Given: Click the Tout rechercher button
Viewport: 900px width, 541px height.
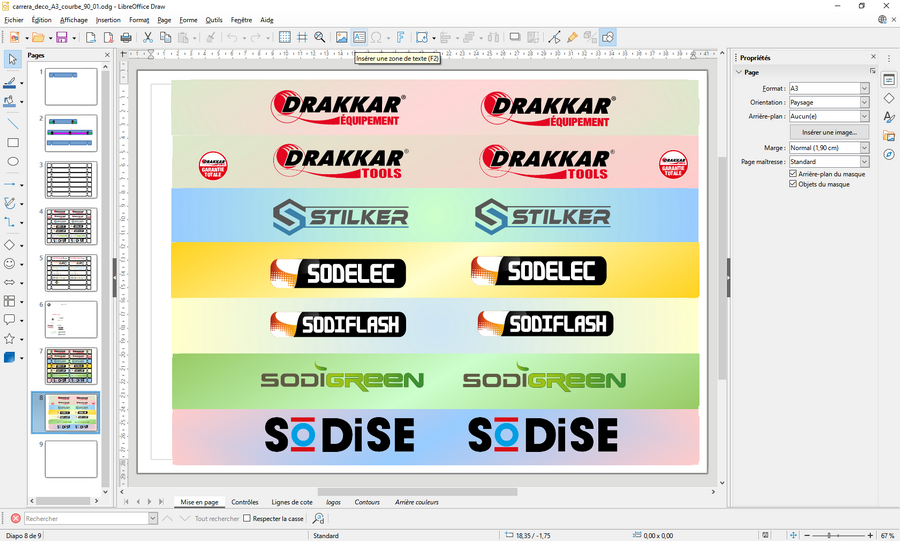Looking at the screenshot, I should point(216,519).
